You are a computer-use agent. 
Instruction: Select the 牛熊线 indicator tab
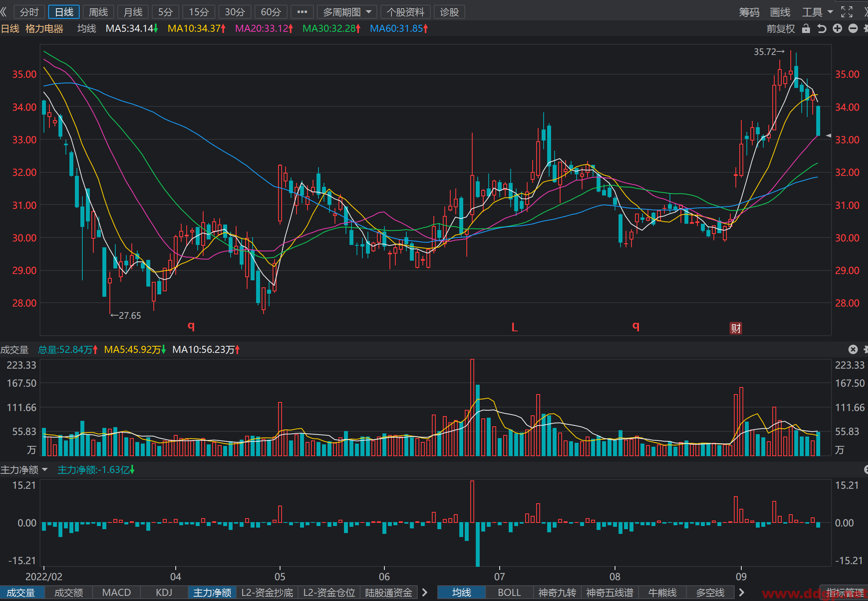pos(662,592)
